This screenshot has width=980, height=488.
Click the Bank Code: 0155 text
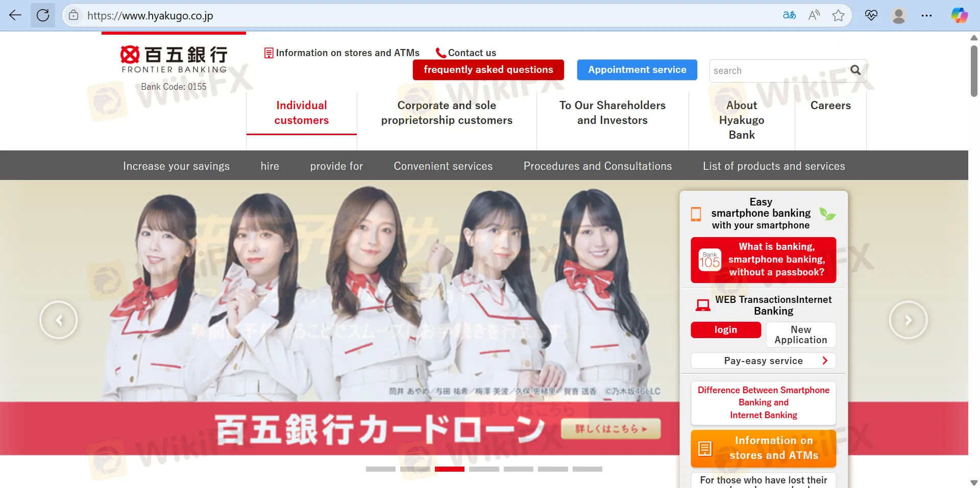(174, 87)
